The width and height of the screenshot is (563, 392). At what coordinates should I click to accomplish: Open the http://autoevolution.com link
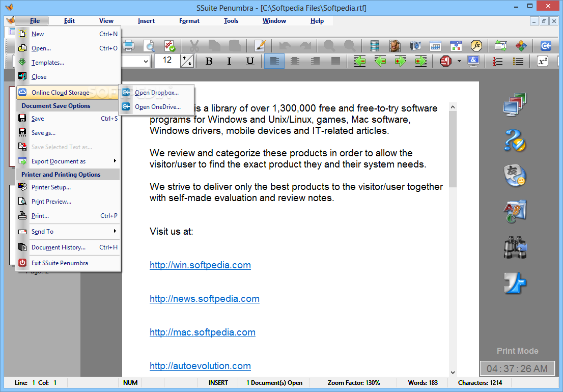(200, 366)
